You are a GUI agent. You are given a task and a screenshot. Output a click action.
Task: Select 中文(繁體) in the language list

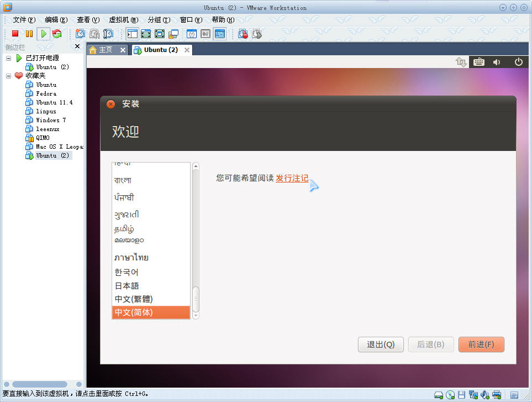(151, 299)
